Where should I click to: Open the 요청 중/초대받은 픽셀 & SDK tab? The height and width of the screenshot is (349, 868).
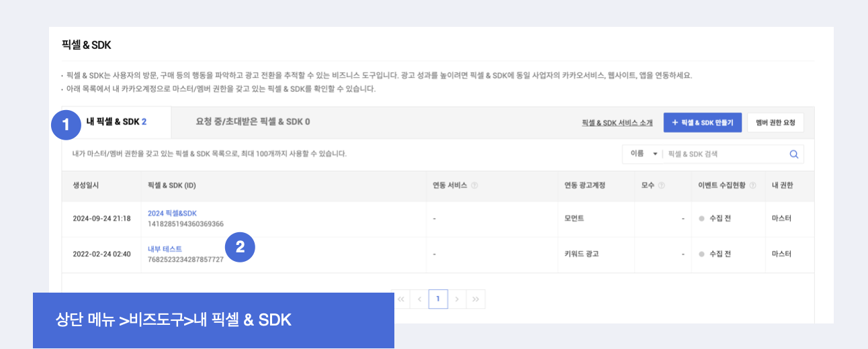click(x=253, y=122)
